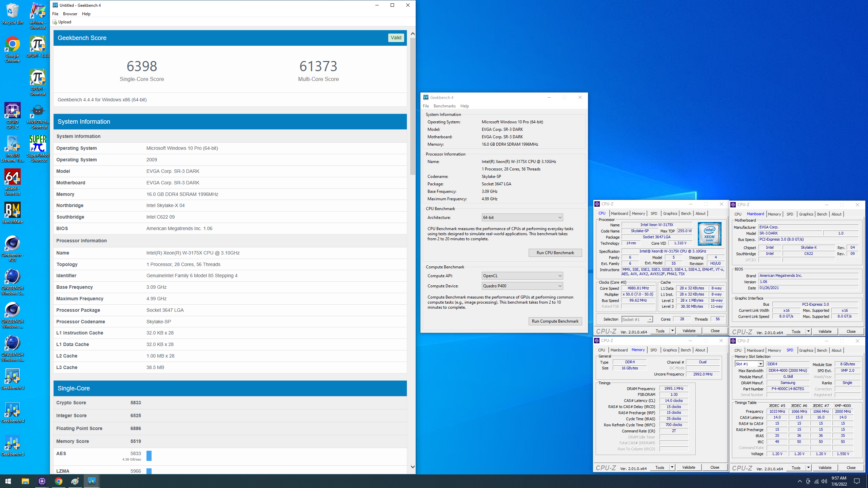Open the Compute Device Quadro P400 dropdown
Viewport: 868px width, 488px height.
coord(522,286)
